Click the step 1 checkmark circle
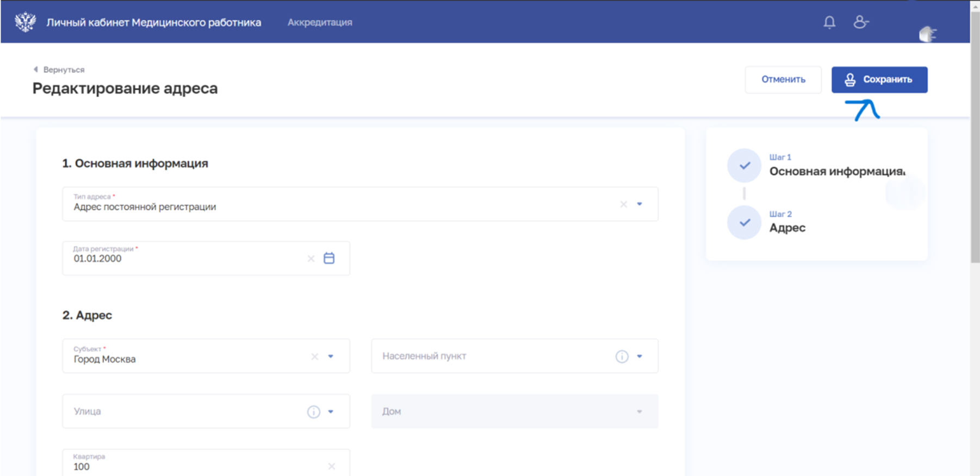This screenshot has width=980, height=476. [x=744, y=165]
